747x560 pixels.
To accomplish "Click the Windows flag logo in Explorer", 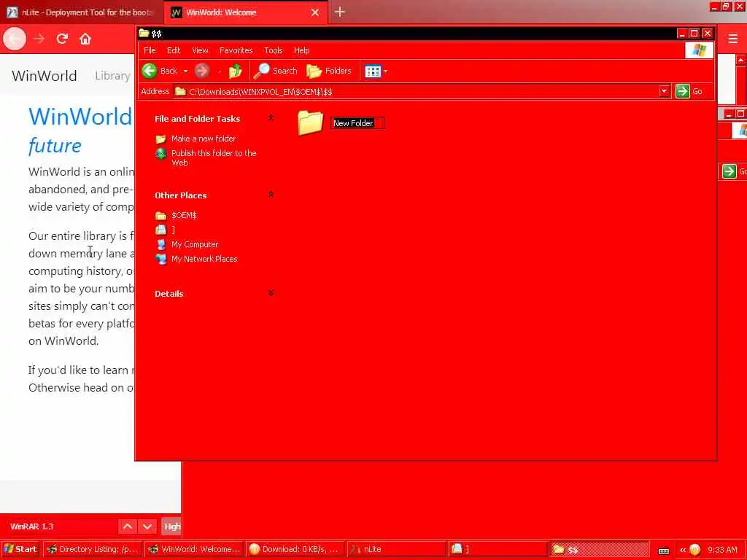I will (699, 50).
